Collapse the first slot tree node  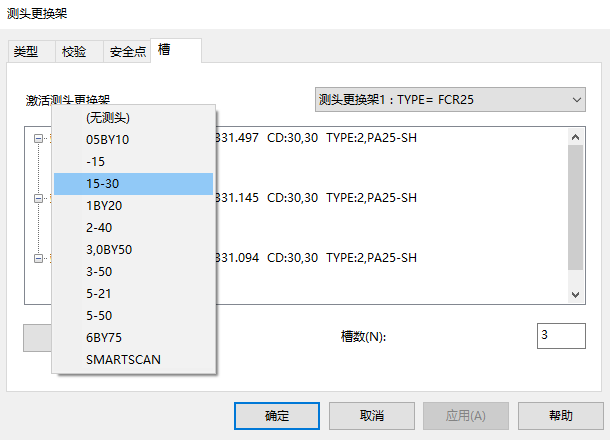(x=39, y=139)
